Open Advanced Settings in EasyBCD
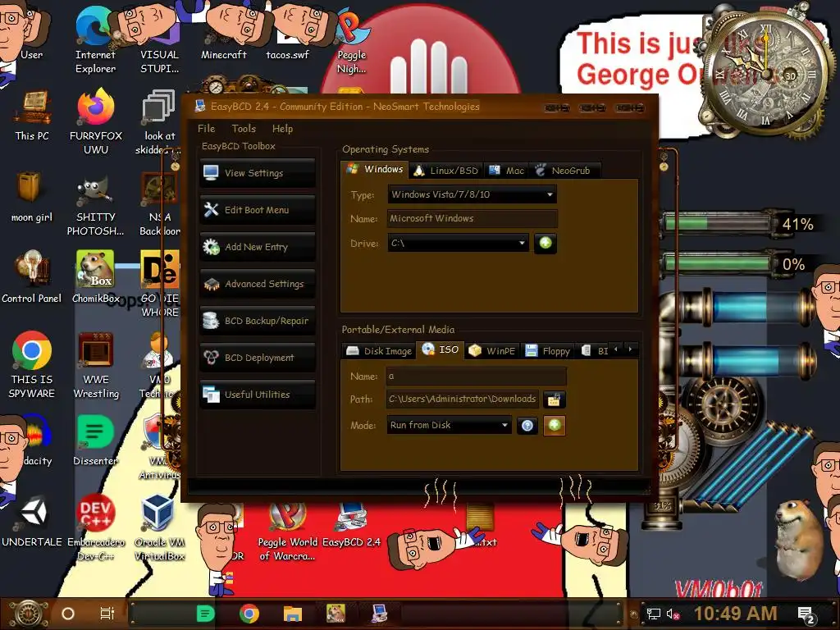Screen dimensions: 840x630 click(257, 284)
